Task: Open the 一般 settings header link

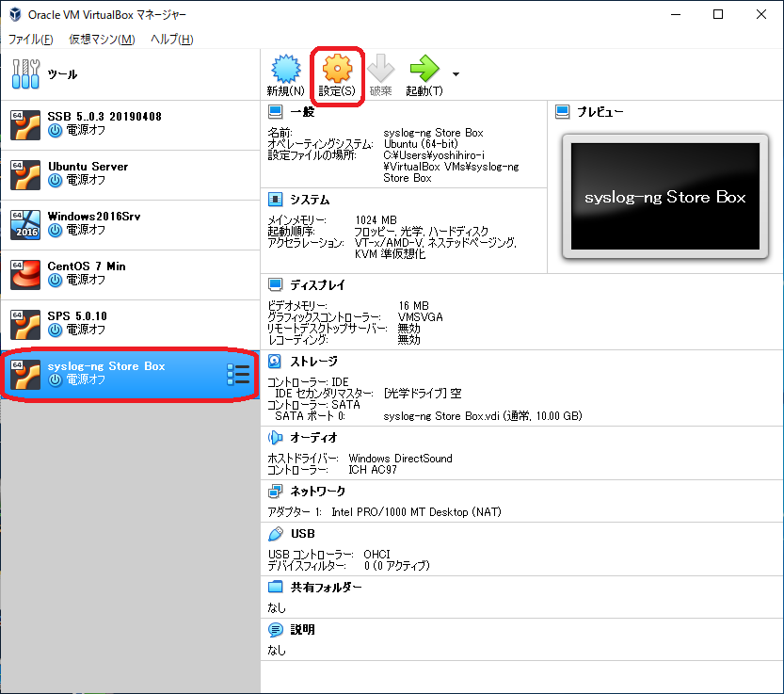Action: pyautogui.click(x=302, y=111)
